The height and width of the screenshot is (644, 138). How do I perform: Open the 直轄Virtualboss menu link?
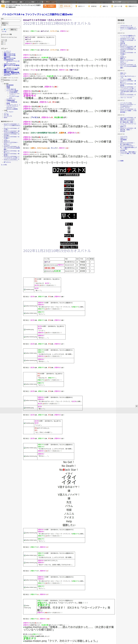(9, 71)
